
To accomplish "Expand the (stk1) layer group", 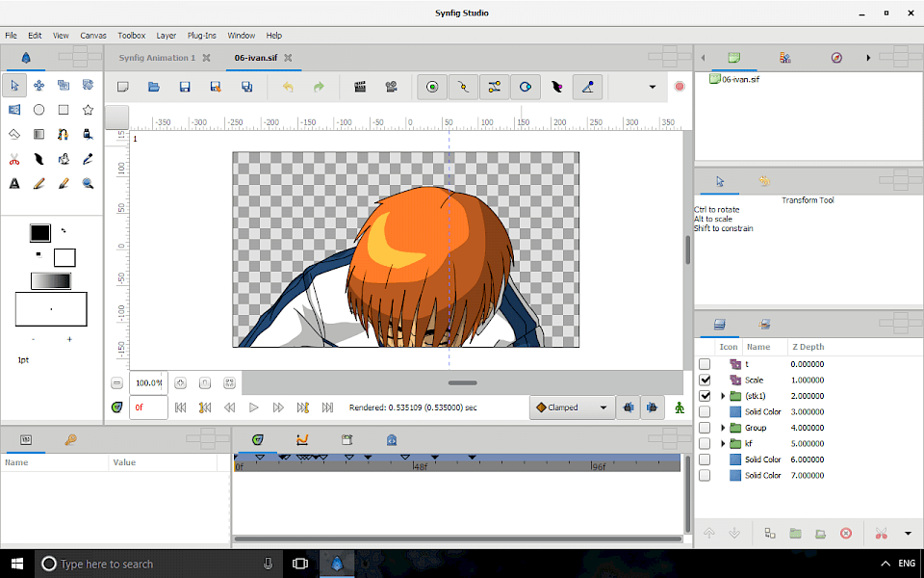I will coord(723,396).
